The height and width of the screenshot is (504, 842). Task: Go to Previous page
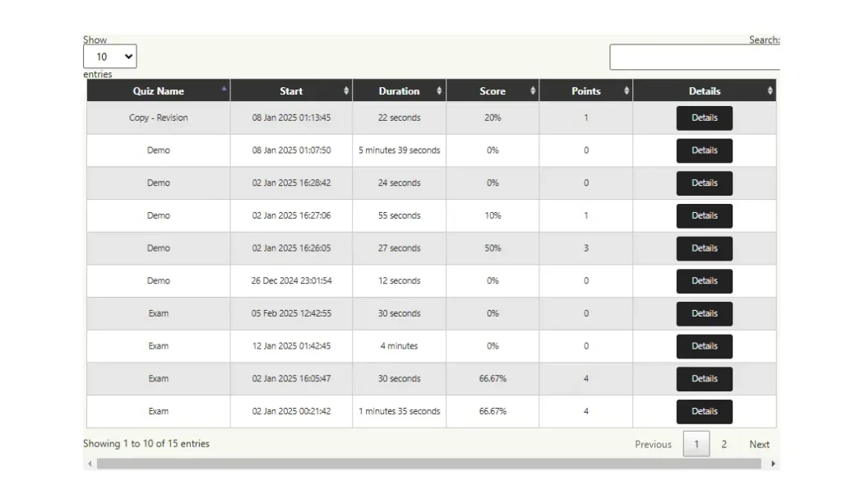[x=653, y=445]
